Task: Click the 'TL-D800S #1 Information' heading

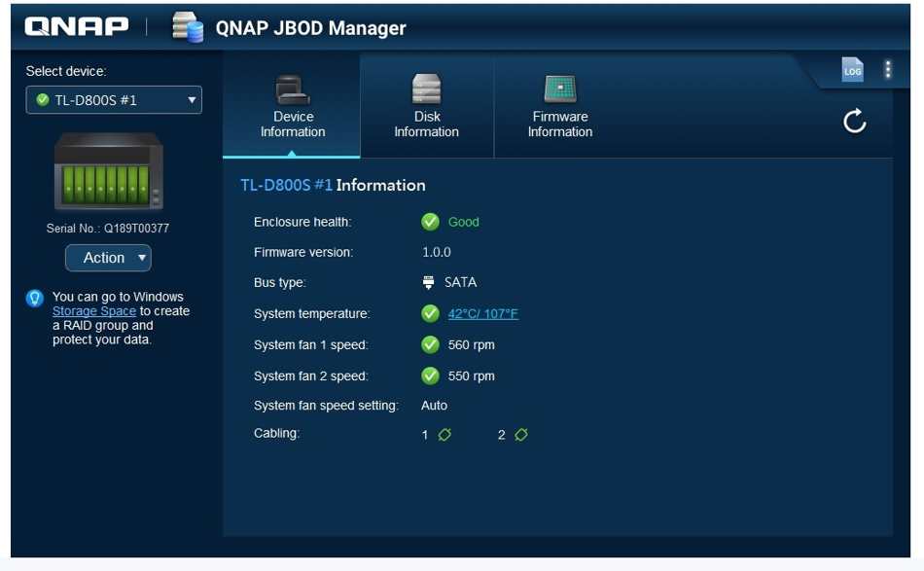Action: (333, 185)
